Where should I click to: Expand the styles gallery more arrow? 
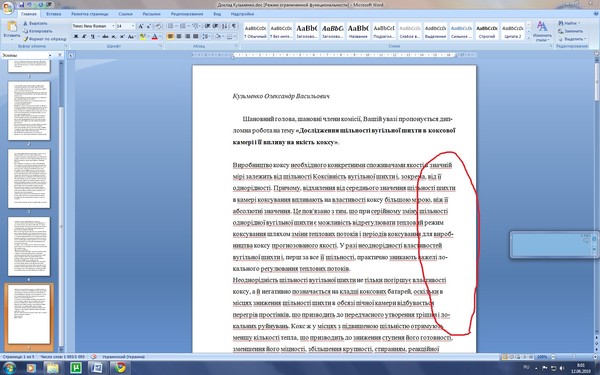(x=529, y=38)
